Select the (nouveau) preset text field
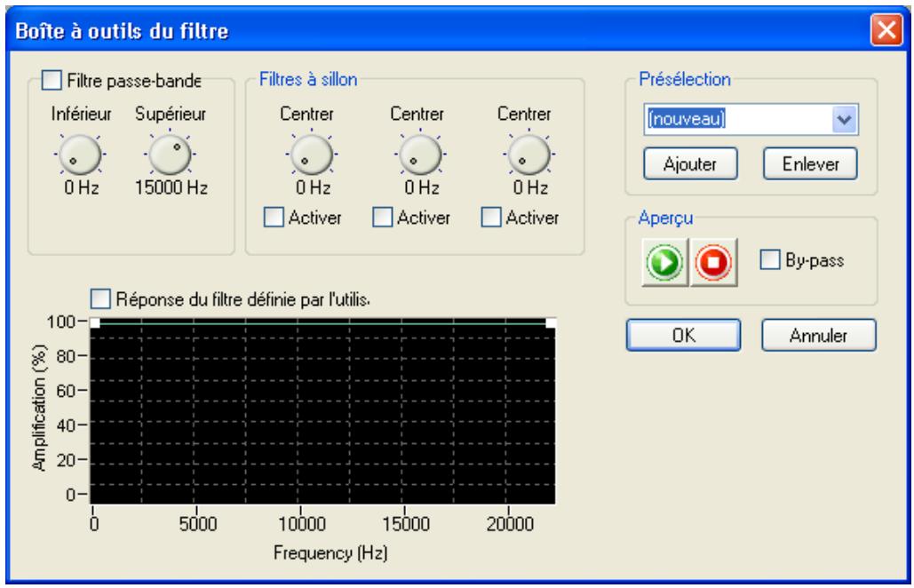This screenshot has height=588, width=914. pyautogui.click(x=738, y=120)
